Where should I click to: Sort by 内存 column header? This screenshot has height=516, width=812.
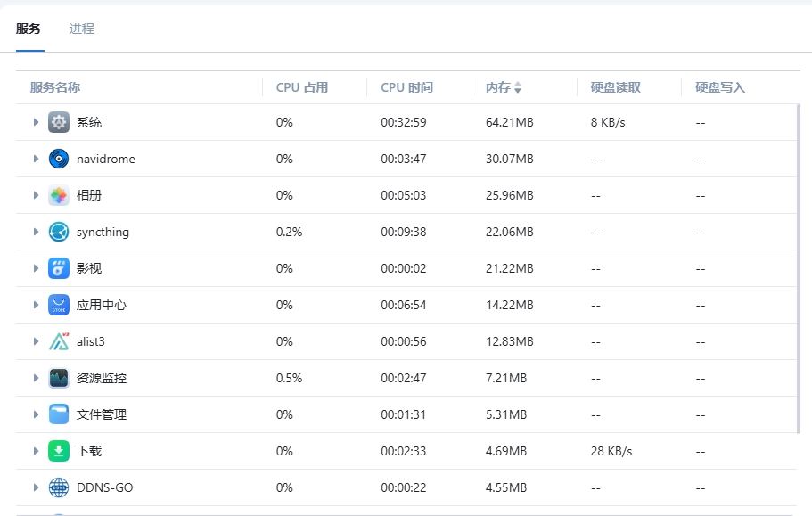coord(498,87)
